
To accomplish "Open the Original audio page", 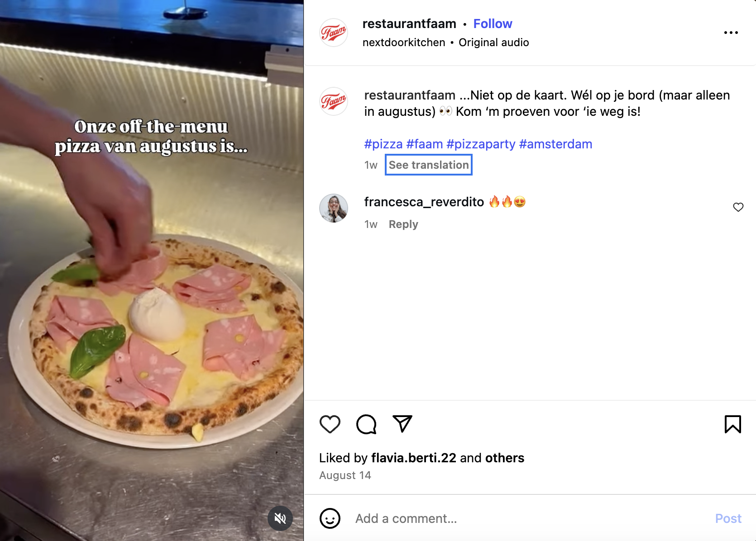I will pyautogui.click(x=493, y=43).
